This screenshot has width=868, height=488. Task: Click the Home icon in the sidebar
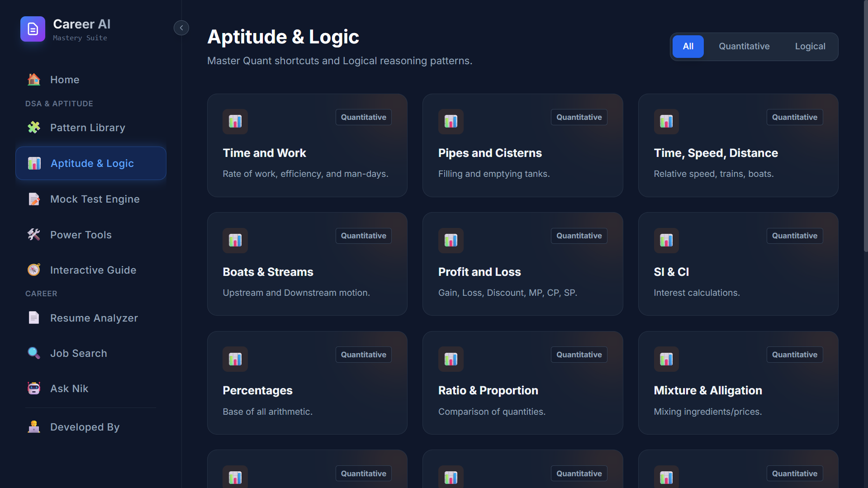point(34,79)
